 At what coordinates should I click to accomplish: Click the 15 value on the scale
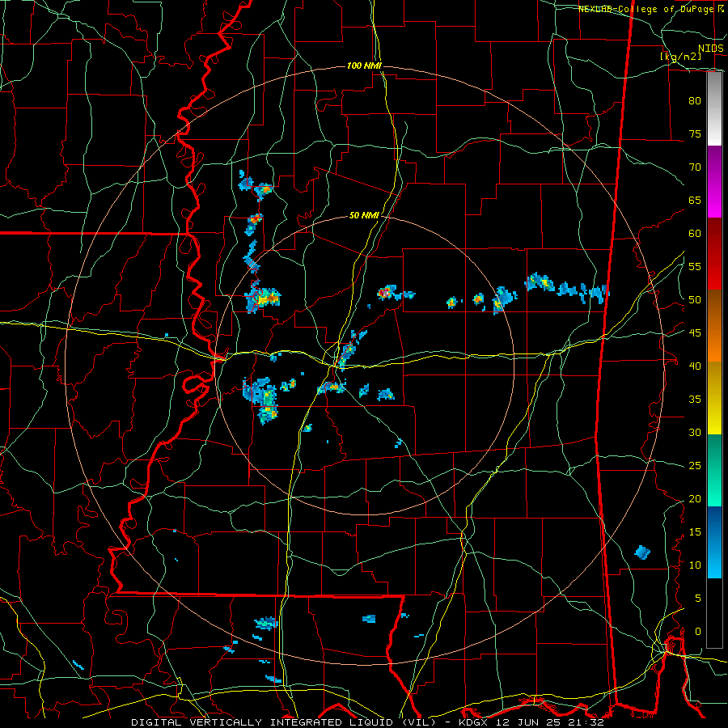(x=695, y=532)
